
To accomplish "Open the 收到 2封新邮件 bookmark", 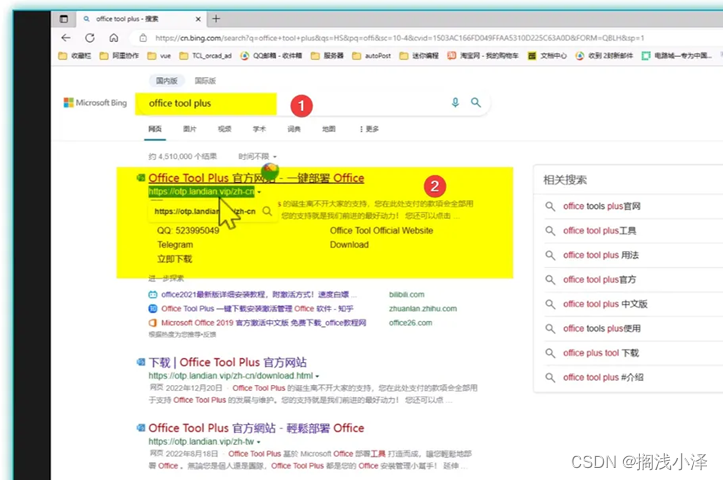I will point(604,56).
